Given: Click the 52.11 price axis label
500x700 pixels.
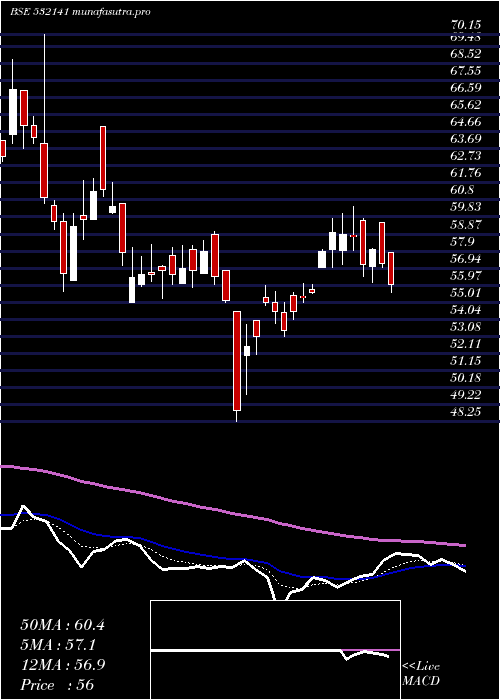Looking at the screenshot, I should [x=466, y=343].
